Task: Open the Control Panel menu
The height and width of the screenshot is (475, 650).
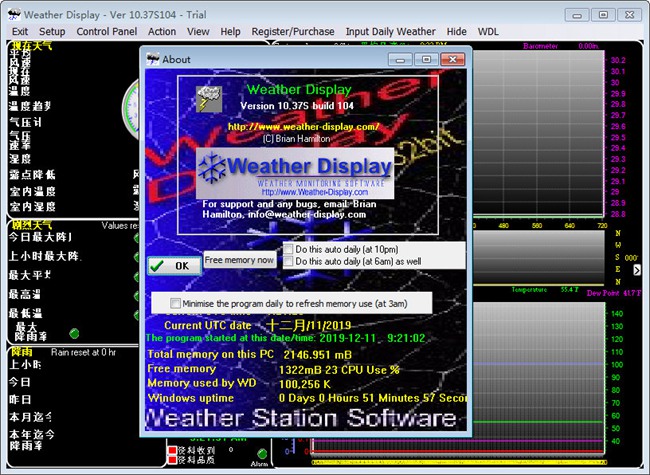Action: click(x=107, y=32)
